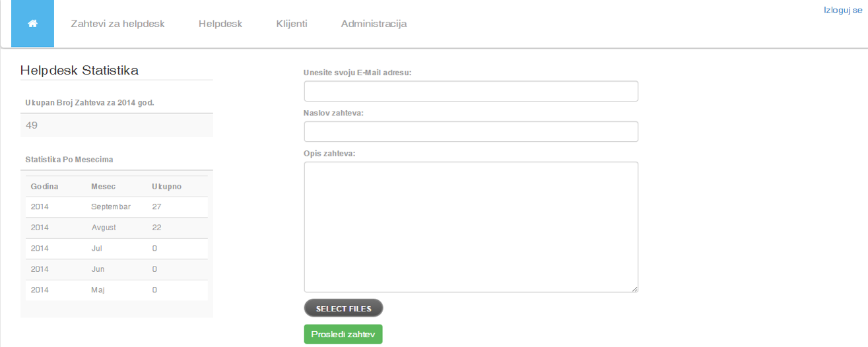
Task: Submit with the Prosledi zahtev button
Action: click(x=343, y=334)
